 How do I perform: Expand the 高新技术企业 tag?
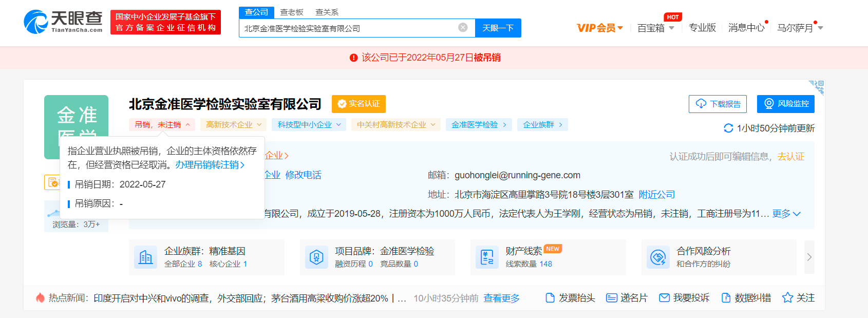point(234,125)
